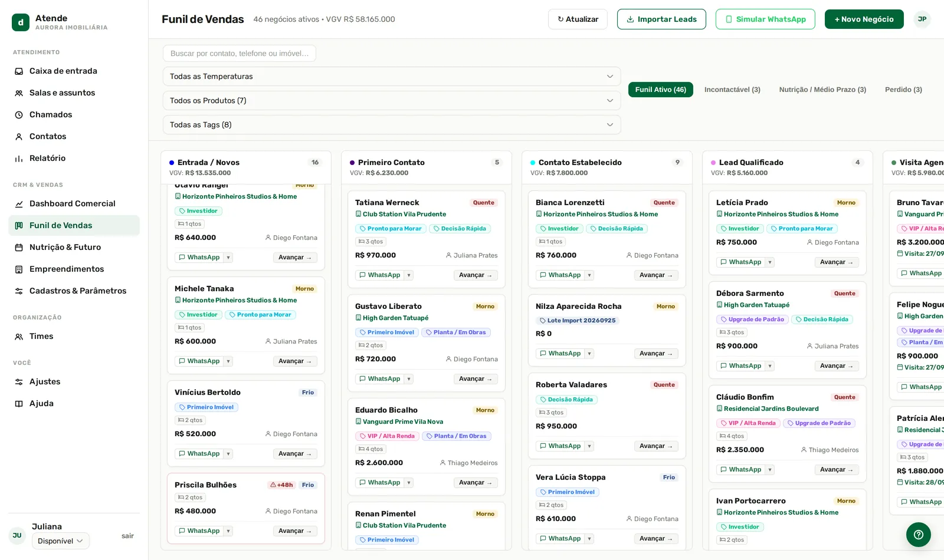Expand WhatsApp arrow on Tatiana Werneck card
Image resolution: width=944 pixels, height=560 pixels.
coord(409,275)
